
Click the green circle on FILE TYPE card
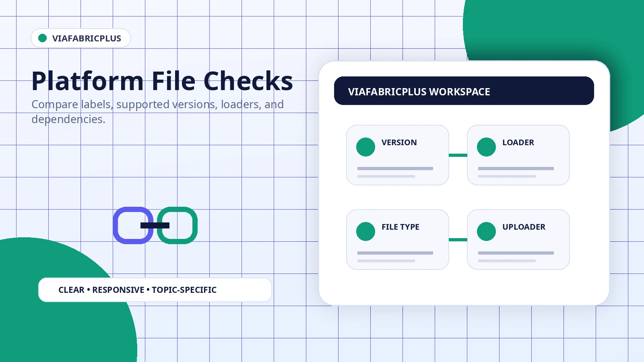365,231
